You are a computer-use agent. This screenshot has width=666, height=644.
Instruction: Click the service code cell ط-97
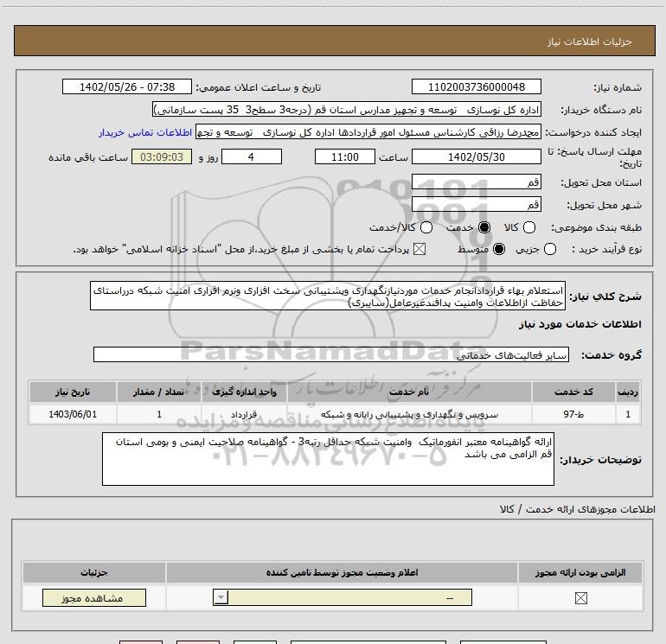pos(573,414)
